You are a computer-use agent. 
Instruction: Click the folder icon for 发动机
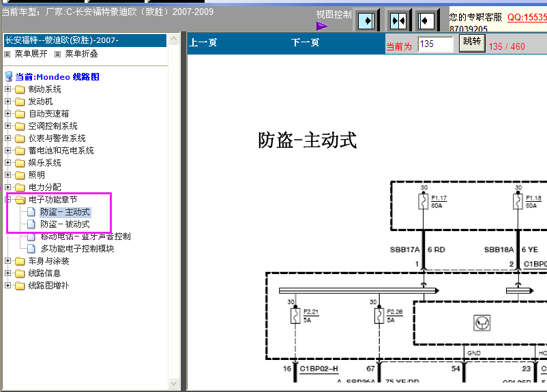tap(20, 102)
